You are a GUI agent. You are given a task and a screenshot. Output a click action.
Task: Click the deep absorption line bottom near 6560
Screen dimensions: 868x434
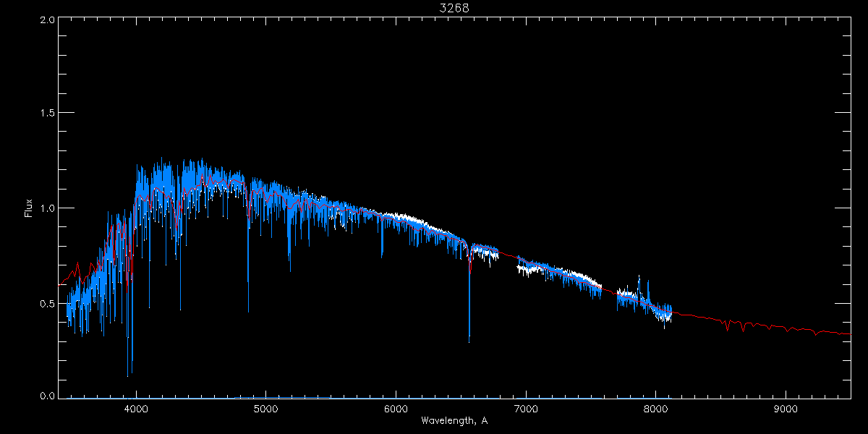(469, 339)
